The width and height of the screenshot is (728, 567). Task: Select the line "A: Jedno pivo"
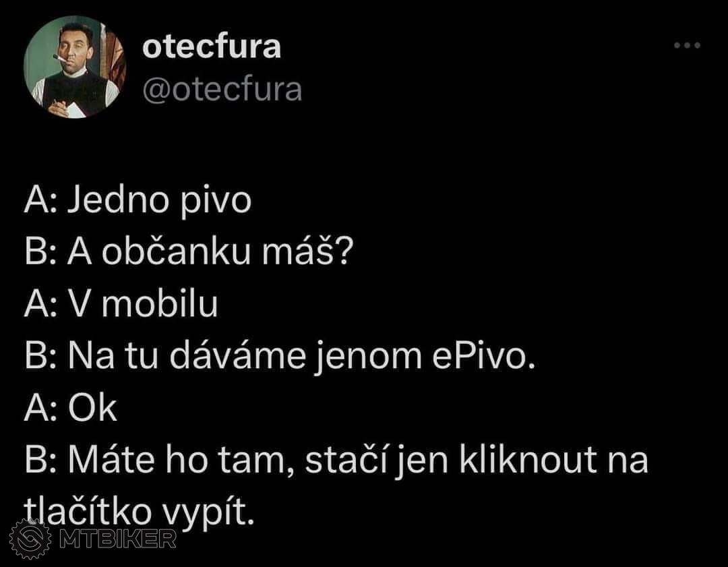138,201
